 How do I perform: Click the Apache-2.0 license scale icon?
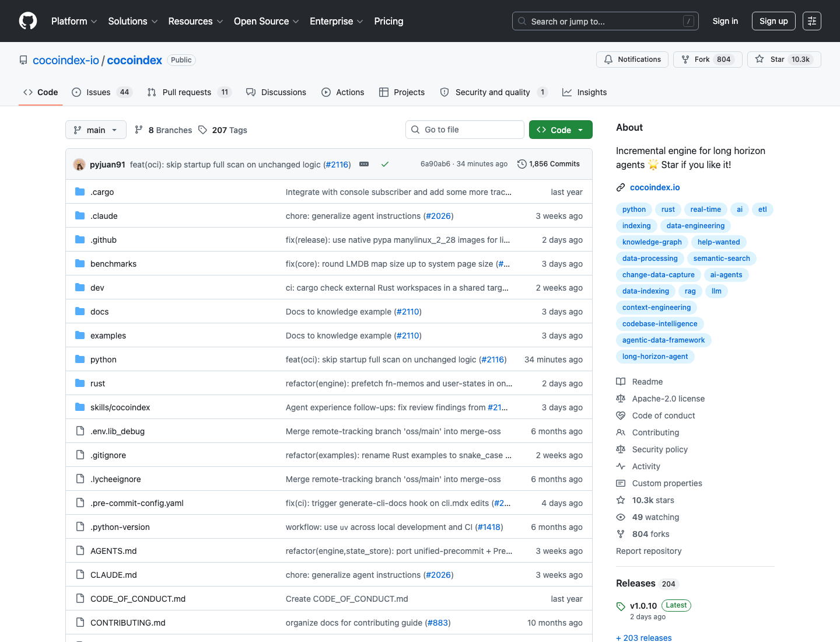pos(621,399)
